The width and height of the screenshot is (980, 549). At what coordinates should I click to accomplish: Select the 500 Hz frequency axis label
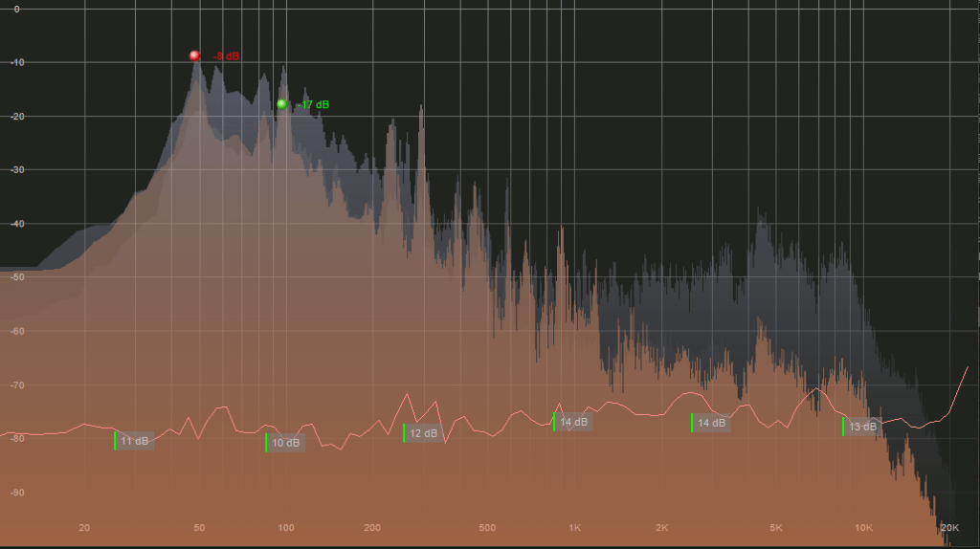click(487, 528)
